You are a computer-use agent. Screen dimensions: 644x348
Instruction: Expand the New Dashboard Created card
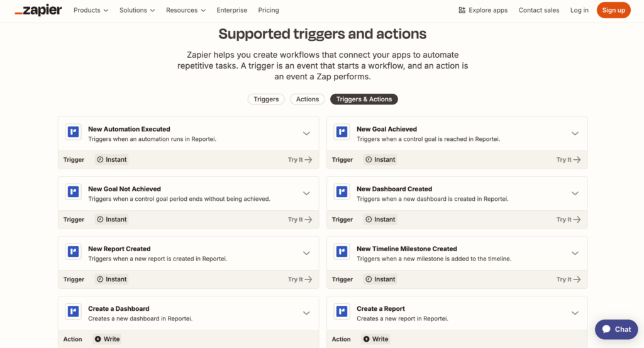(575, 194)
